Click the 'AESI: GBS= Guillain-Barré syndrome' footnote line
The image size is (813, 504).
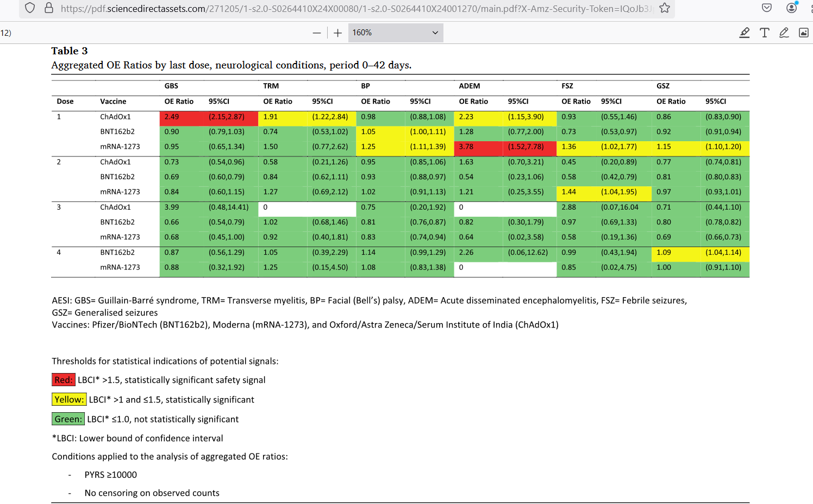coord(370,300)
